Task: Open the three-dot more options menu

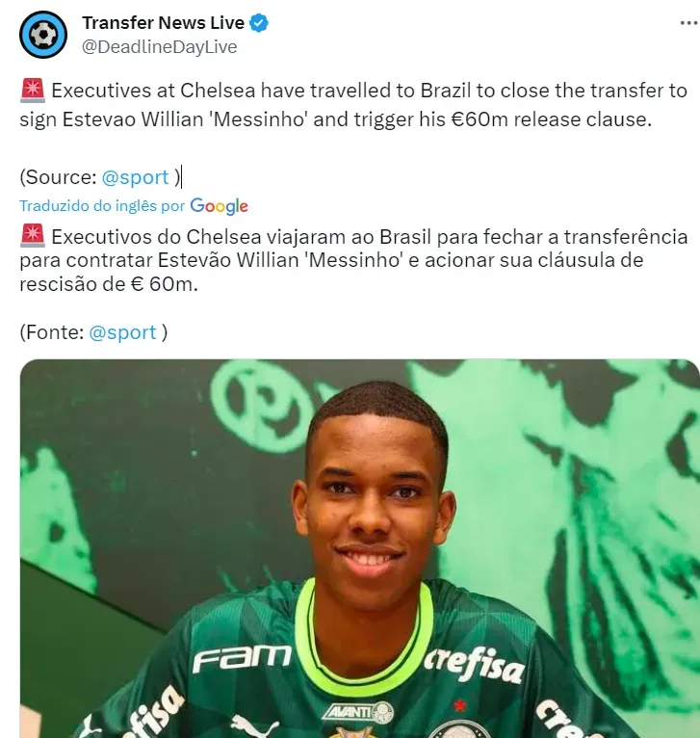Action: tap(689, 22)
